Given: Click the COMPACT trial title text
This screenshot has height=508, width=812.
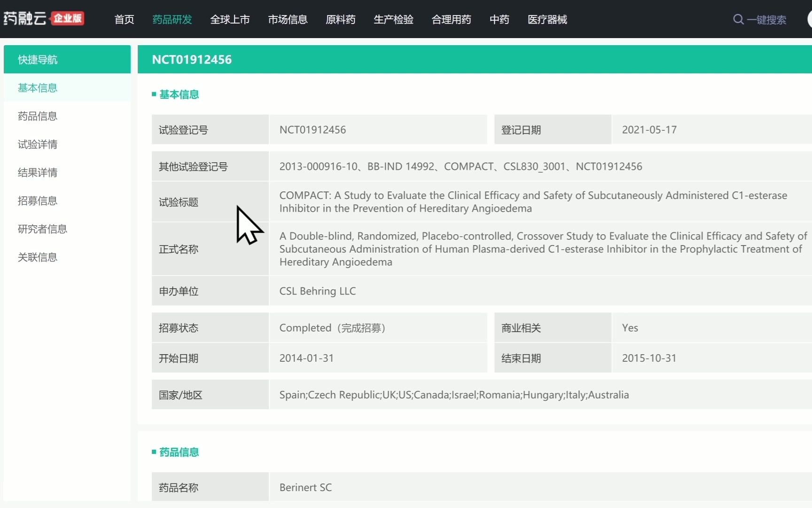Looking at the screenshot, I should [533, 202].
